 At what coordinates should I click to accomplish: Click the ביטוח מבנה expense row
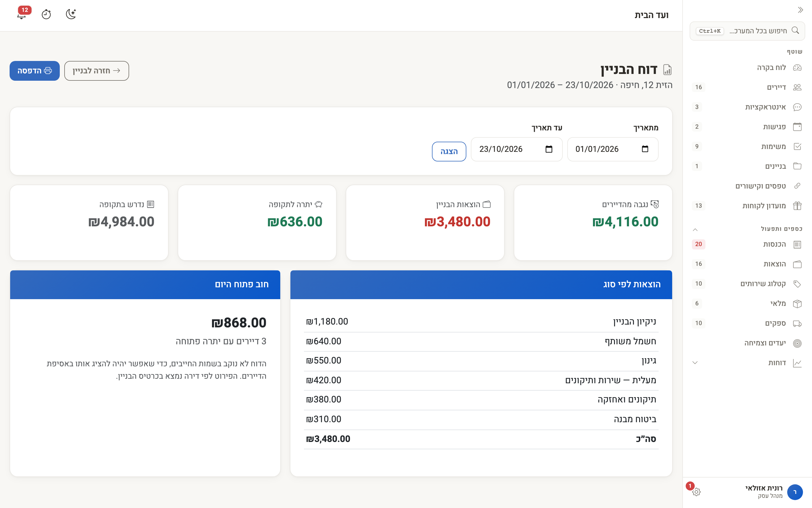click(x=481, y=420)
